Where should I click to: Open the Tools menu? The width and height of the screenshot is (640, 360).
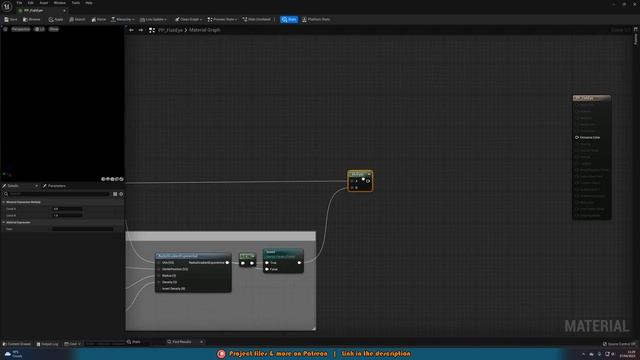[x=76, y=3]
